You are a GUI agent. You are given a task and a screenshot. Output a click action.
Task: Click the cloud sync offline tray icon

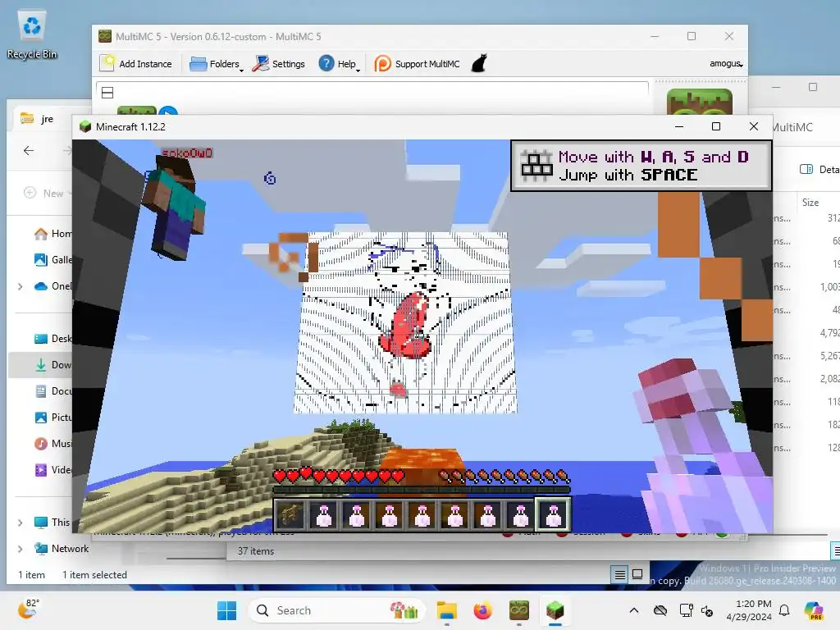click(x=660, y=610)
